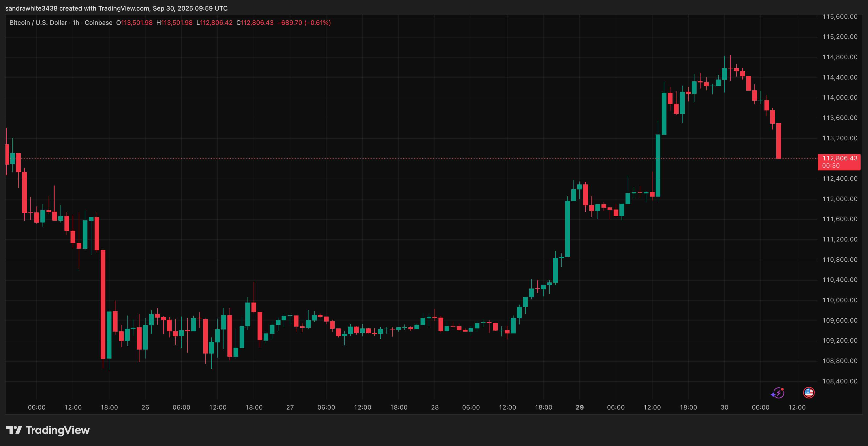Click the 114,800.00 price scale label
This screenshot has width=868, height=446.
(840, 57)
